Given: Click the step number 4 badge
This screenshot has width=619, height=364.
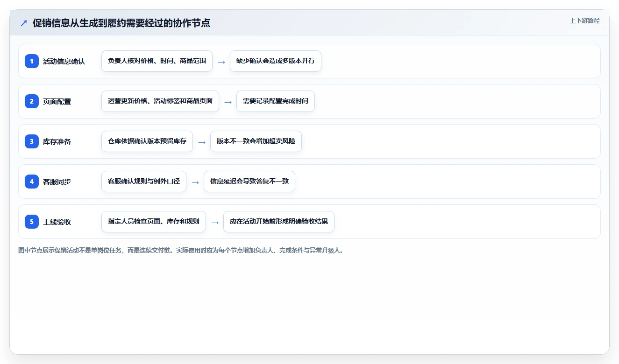Looking at the screenshot, I should pyautogui.click(x=32, y=182).
